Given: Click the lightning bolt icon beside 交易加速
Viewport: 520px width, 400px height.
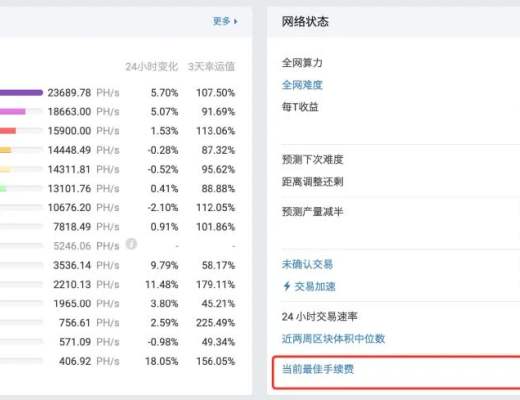Looking at the screenshot, I should [286, 286].
